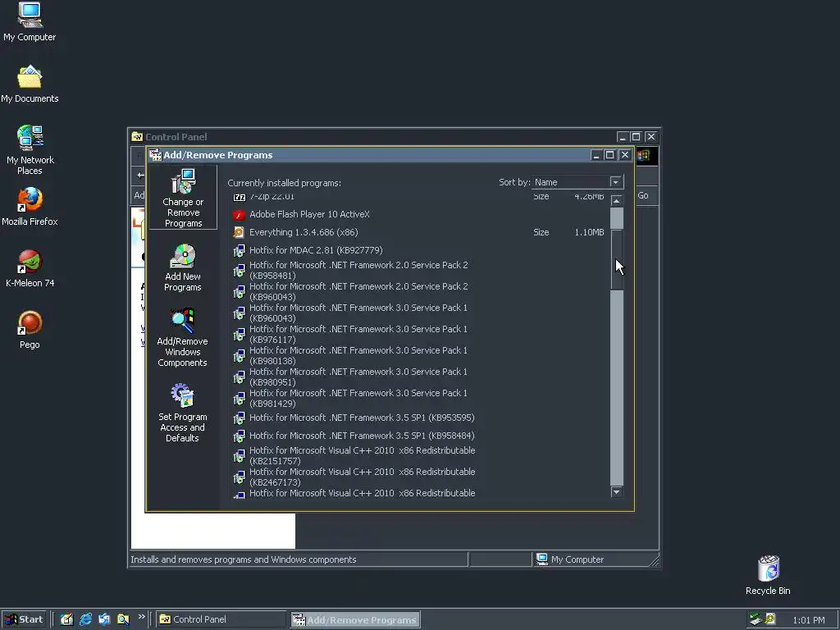Open the Sort by Name dropdown
840x630 pixels.
pyautogui.click(x=615, y=182)
